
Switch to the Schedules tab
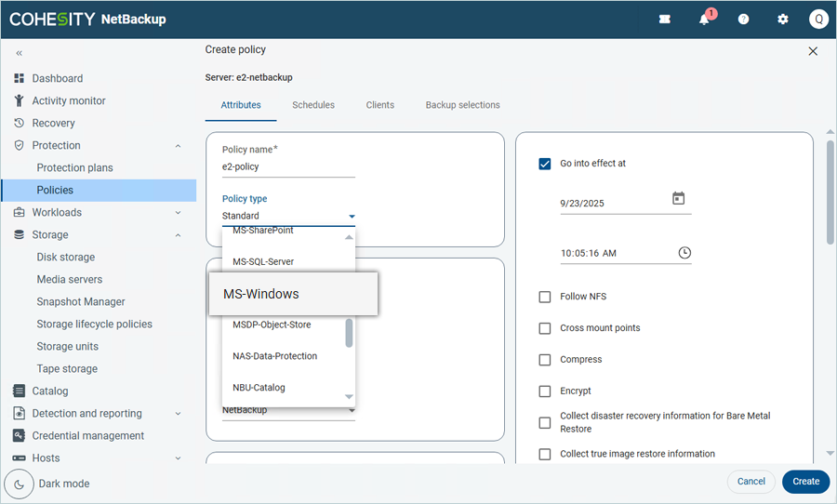[x=312, y=105]
